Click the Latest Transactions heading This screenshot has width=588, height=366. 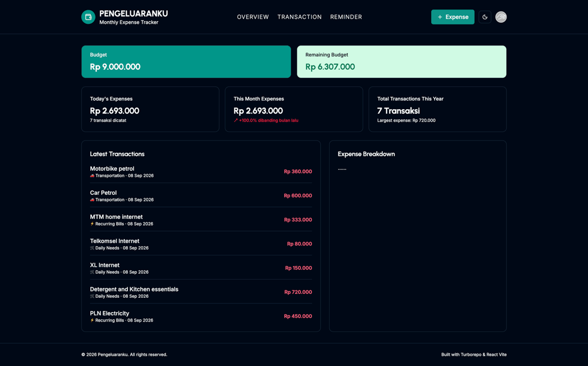click(x=117, y=154)
